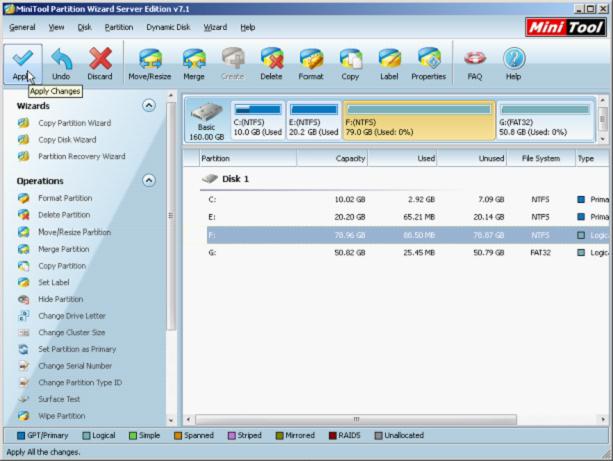Open the General menu
Screen dimensions: 613x461
click(22, 27)
